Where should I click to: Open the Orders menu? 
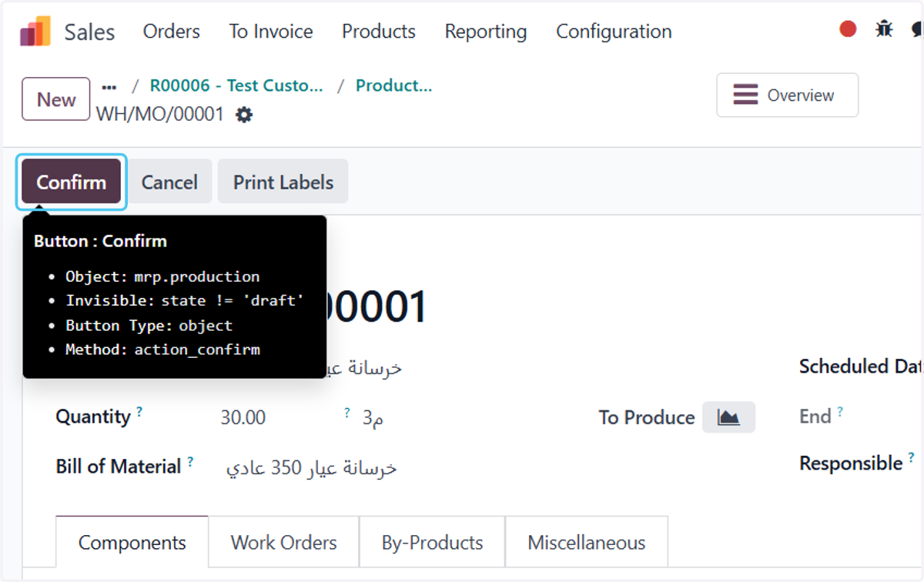(172, 32)
